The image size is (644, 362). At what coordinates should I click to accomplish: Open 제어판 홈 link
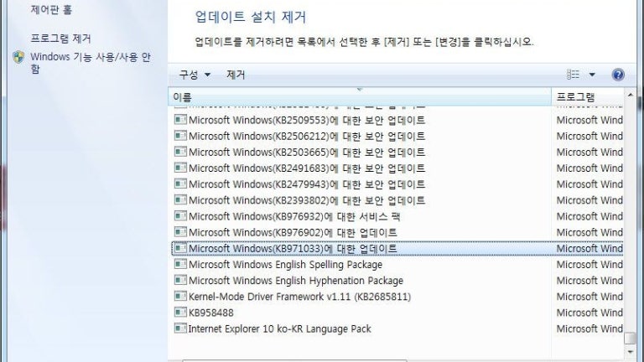[x=51, y=9]
